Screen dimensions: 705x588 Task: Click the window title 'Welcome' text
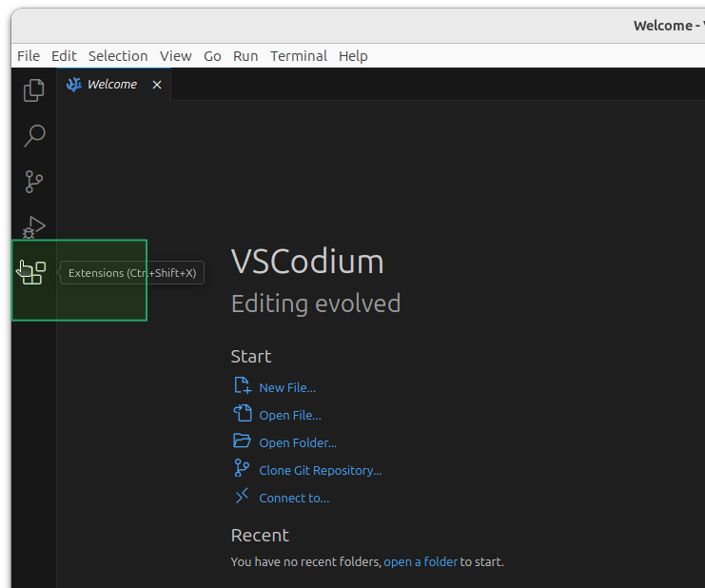coord(663,26)
